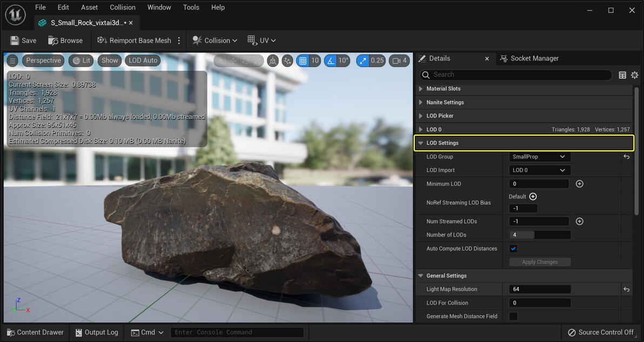This screenshot has width=644, height=342.
Task: Expand the Nanite Settings section
Action: [445, 102]
